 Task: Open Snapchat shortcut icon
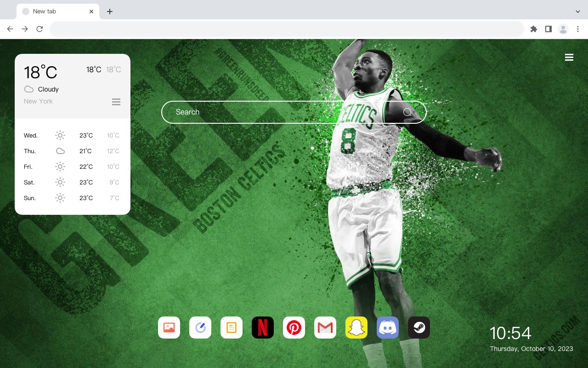pyautogui.click(x=356, y=328)
